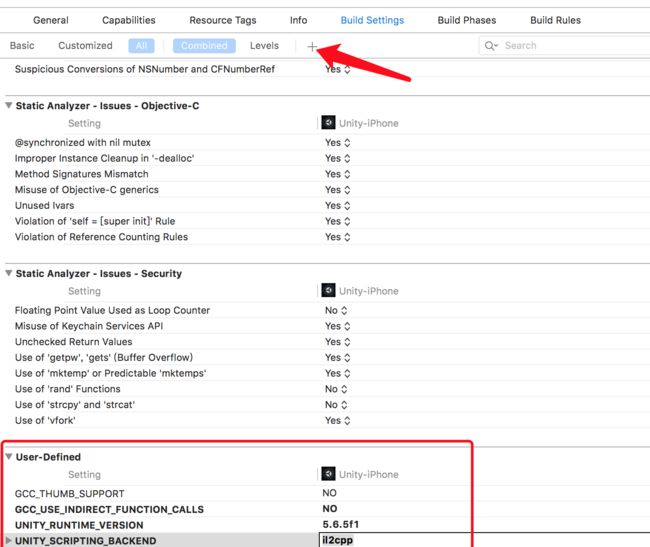The height and width of the screenshot is (547, 650).
Task: Collapse Static Analyzer Objective-C section
Action: coord(8,105)
